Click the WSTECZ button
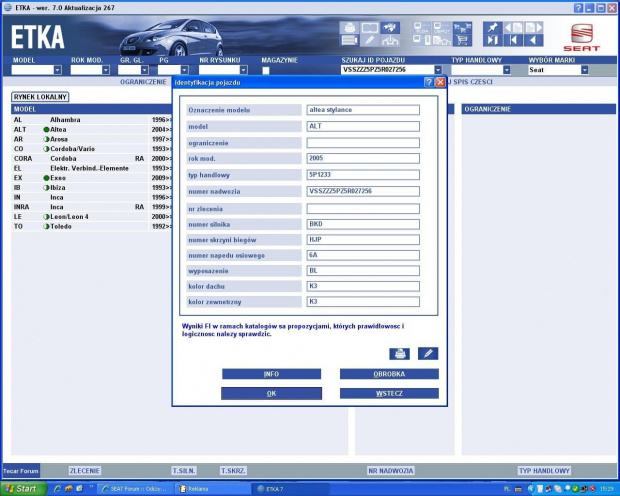This screenshot has height=496, width=620. click(x=389, y=393)
